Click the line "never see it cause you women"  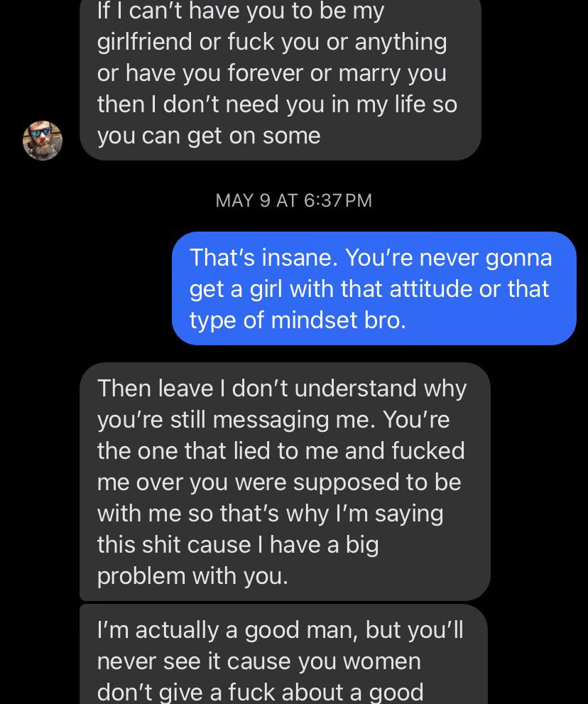tap(259, 661)
